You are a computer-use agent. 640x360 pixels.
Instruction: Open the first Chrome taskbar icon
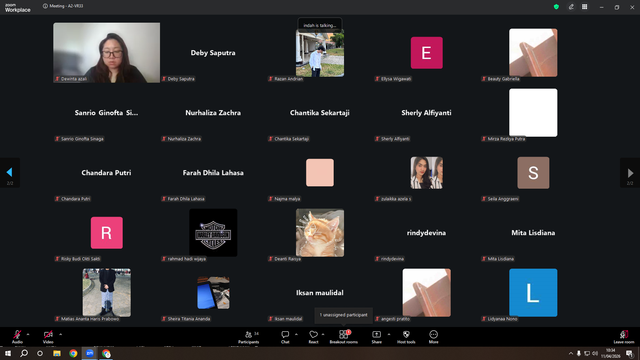[73, 353]
